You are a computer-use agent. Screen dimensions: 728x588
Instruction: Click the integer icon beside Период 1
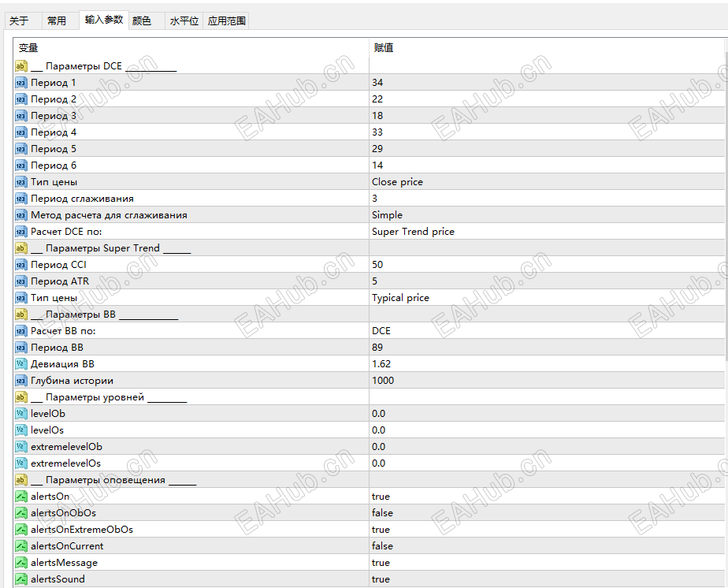coord(21,83)
